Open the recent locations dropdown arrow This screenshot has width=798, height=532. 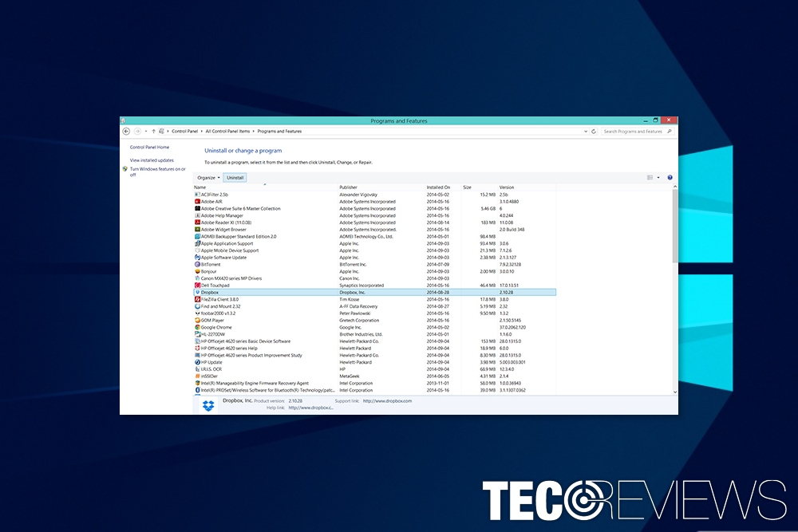(x=146, y=132)
